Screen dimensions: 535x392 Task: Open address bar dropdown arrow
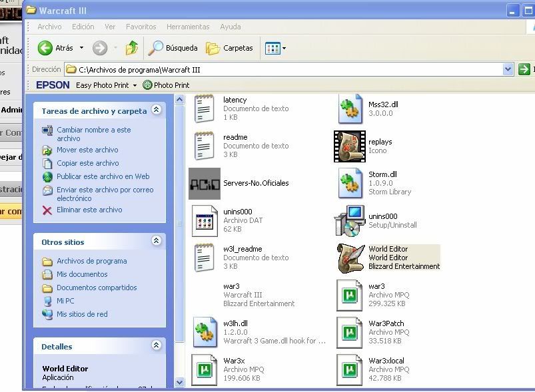coord(508,69)
